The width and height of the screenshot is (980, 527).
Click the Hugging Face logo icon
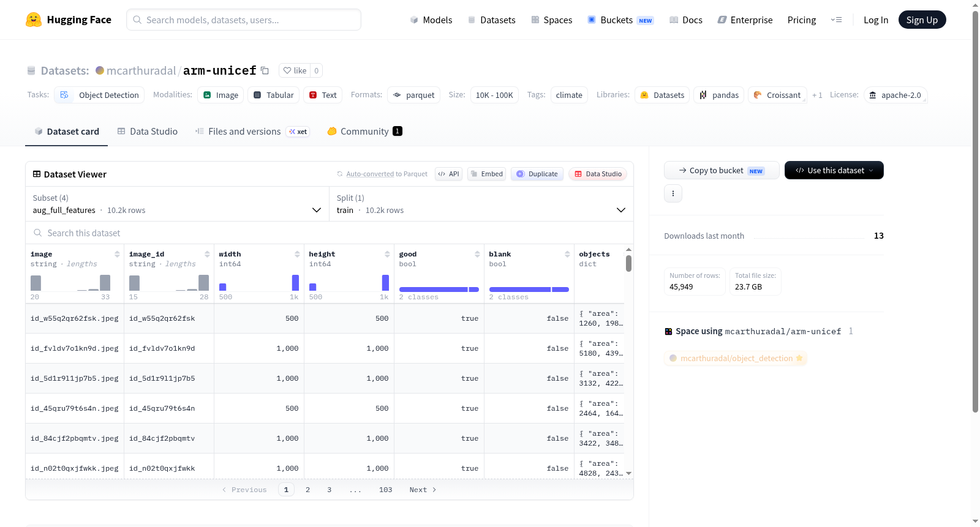pos(34,20)
